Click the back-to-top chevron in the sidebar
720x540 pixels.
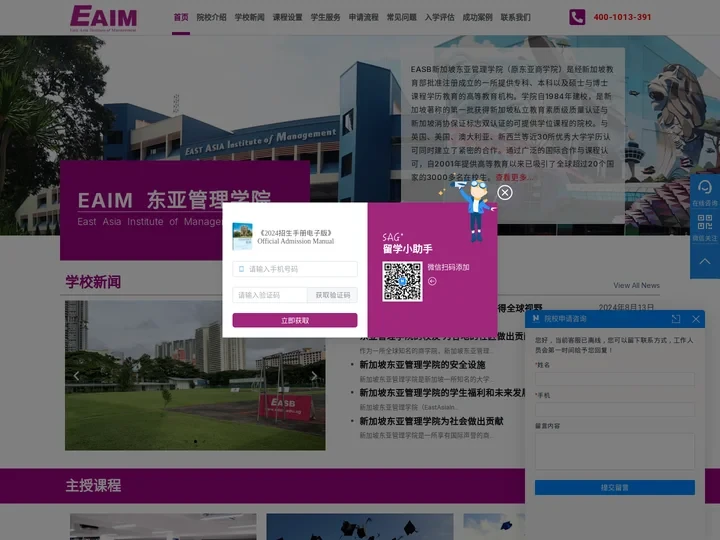[x=705, y=262]
